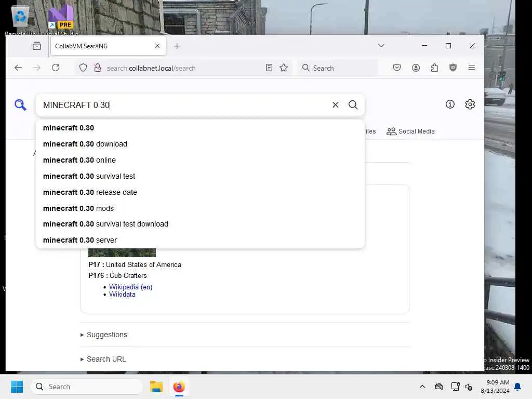
Task: Click the Firefox toolbar Search box
Action: 338,68
